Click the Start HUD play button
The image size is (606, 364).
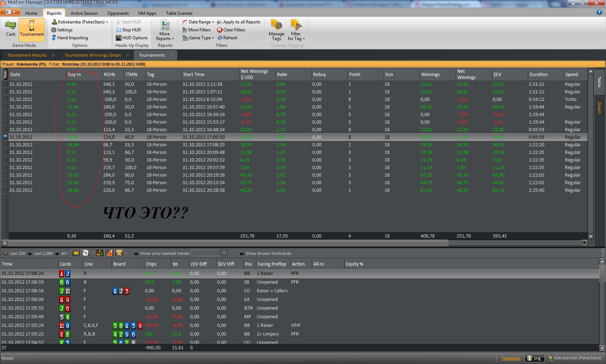pyautogui.click(x=129, y=22)
